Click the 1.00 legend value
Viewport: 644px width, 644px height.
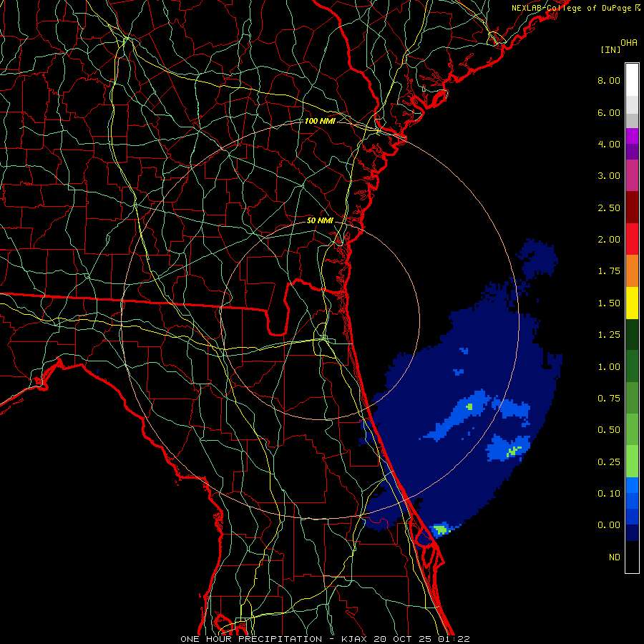click(x=609, y=367)
